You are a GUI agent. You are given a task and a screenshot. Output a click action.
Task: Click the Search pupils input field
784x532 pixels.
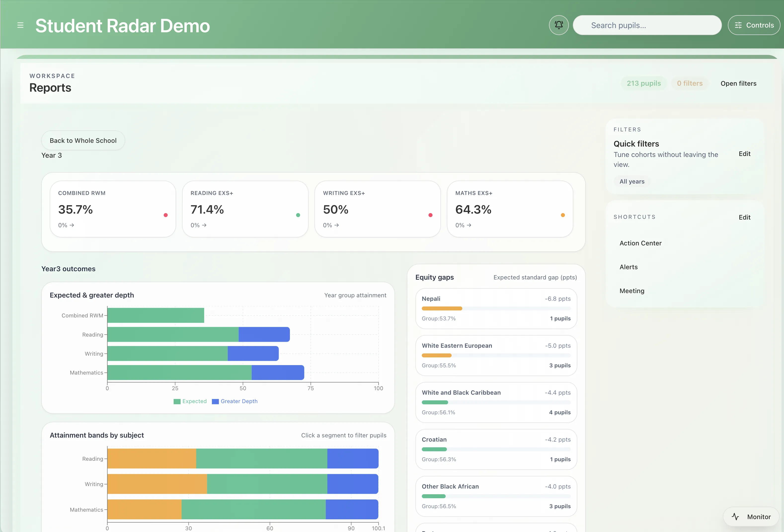click(647, 25)
